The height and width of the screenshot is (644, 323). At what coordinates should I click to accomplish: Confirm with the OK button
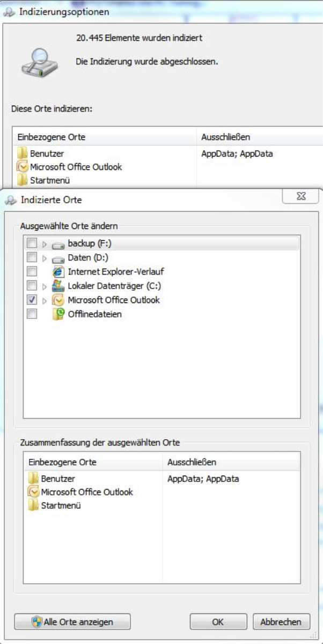click(x=218, y=622)
